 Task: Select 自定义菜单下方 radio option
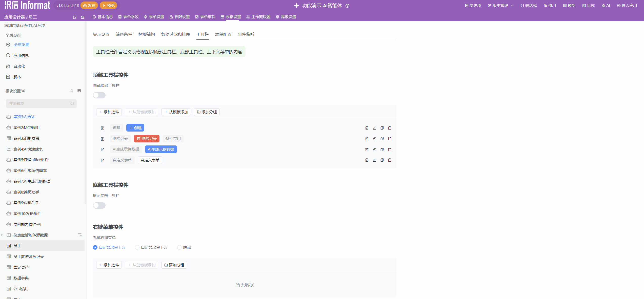pyautogui.click(x=137, y=247)
